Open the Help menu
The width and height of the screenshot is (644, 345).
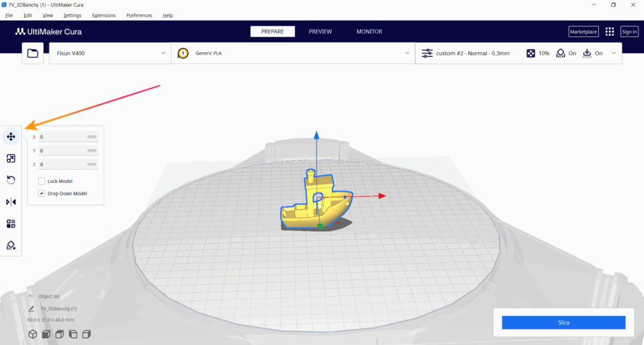[x=168, y=15]
